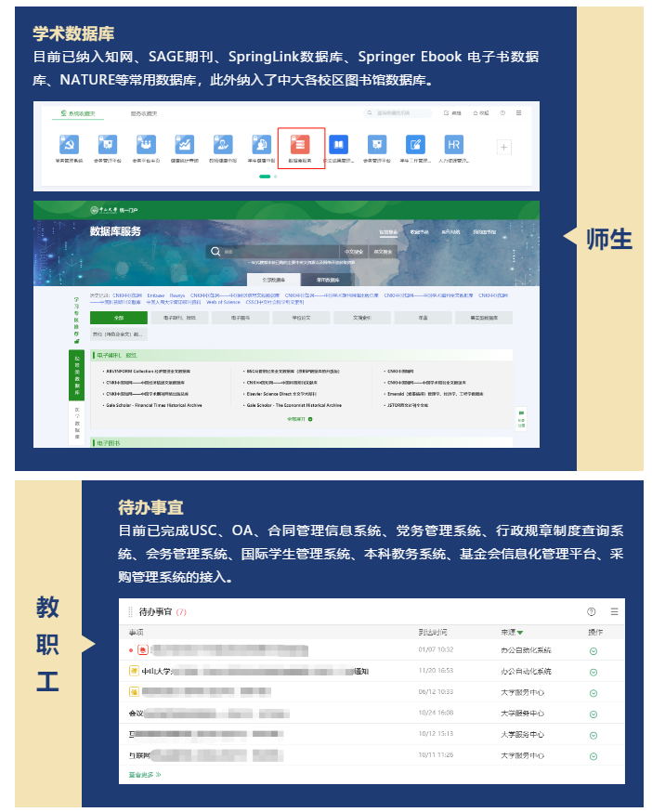Expand action for the 11/20 16:53 item
Screen dimensions: 652x812
(593, 671)
